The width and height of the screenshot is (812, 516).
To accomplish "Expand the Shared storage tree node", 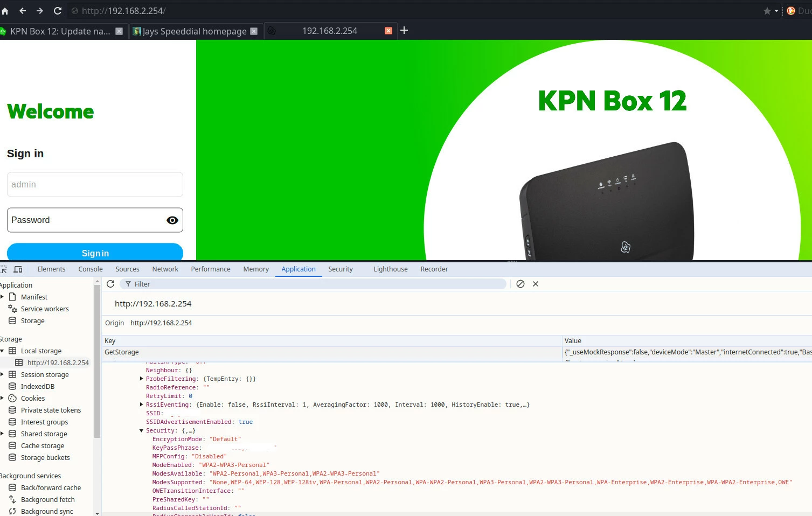I will pyautogui.click(x=2, y=434).
